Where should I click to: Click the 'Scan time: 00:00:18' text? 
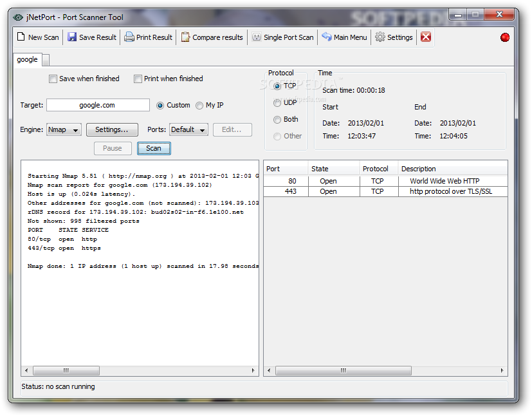pos(354,90)
